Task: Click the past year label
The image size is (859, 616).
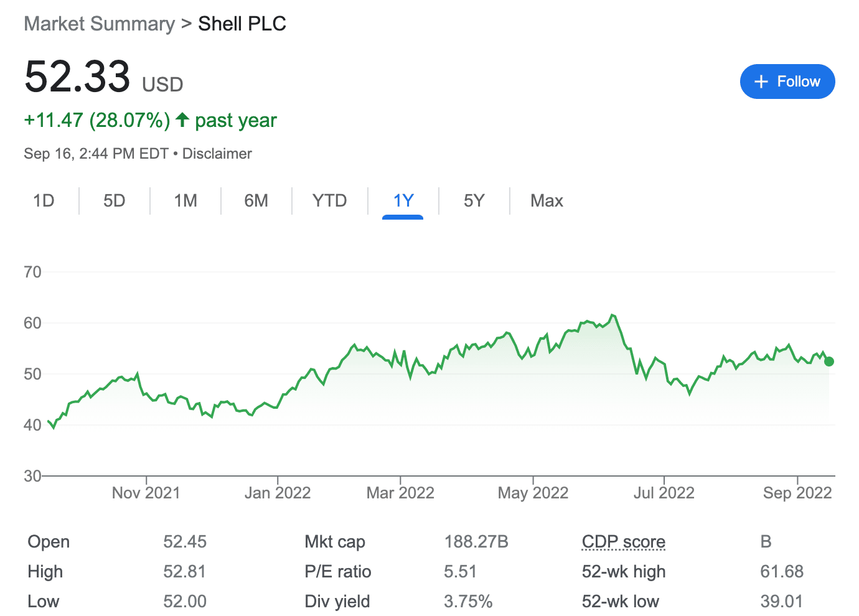Action: (236, 120)
